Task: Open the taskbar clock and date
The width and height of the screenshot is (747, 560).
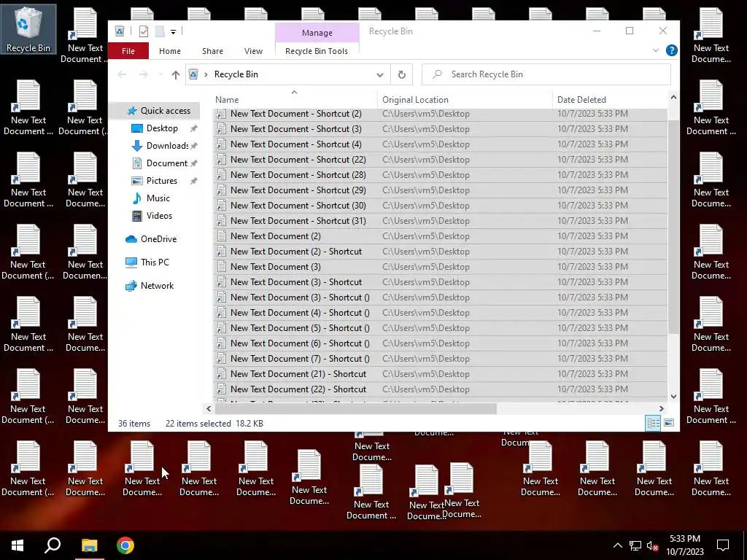Action: coord(685,545)
